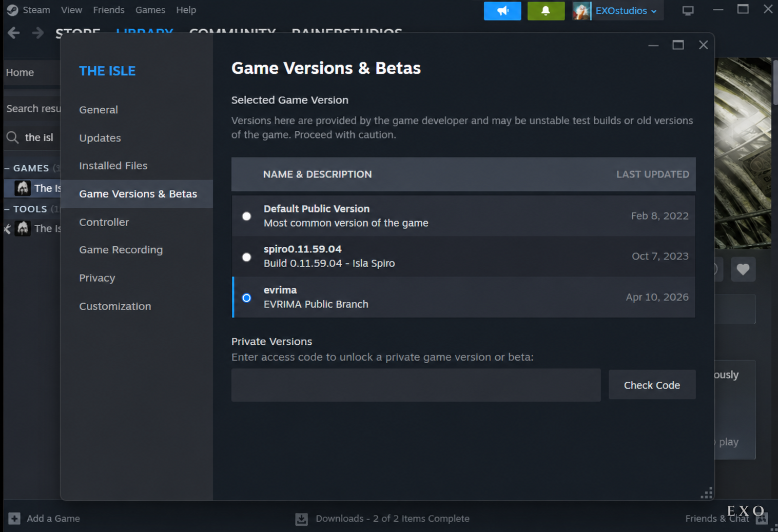This screenshot has width=778, height=532.
Task: Click Build 0.11.59.04 - Isla Spiro description
Action: 329,263
